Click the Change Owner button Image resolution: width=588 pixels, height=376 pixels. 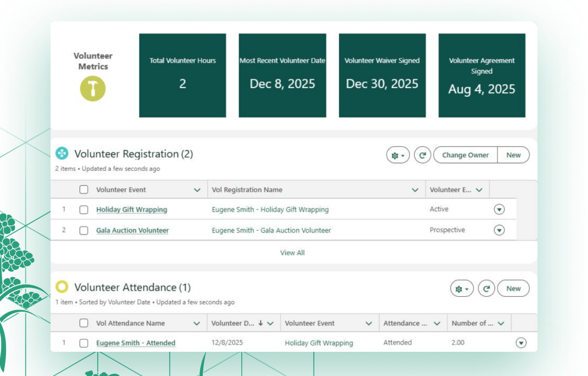coord(465,155)
